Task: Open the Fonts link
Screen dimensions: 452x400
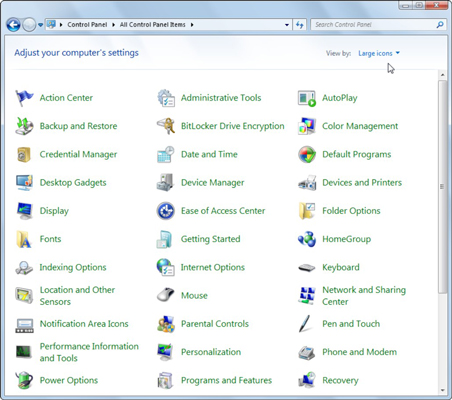Action: (x=50, y=239)
